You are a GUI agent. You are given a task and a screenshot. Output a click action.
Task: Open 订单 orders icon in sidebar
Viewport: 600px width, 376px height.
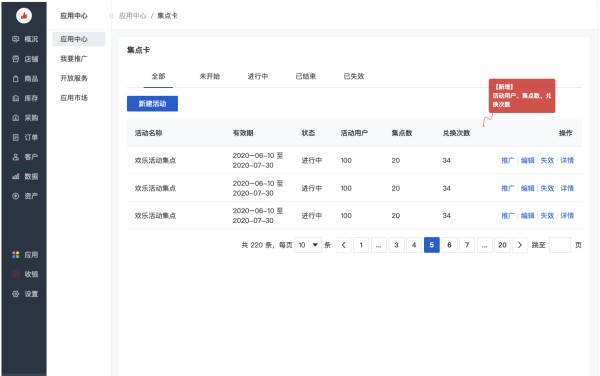[x=16, y=137]
